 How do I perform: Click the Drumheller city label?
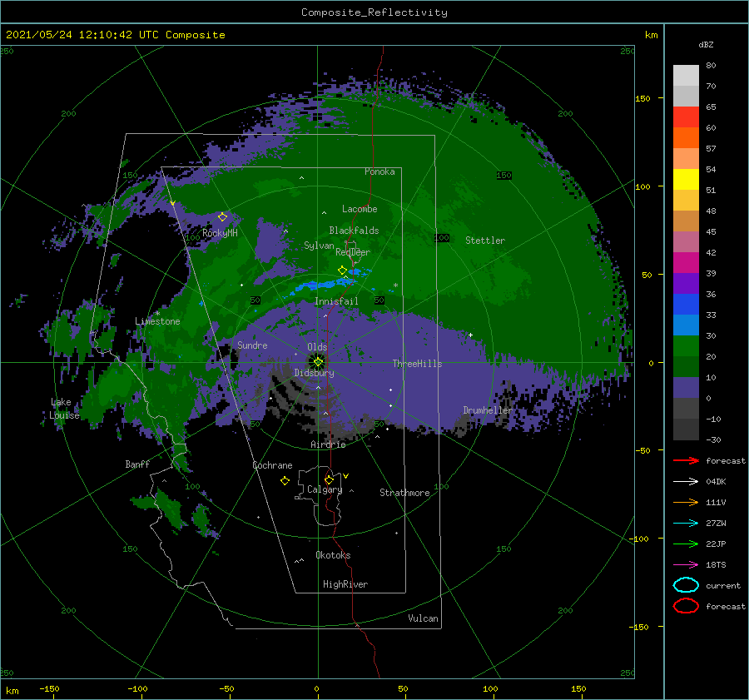point(488,410)
